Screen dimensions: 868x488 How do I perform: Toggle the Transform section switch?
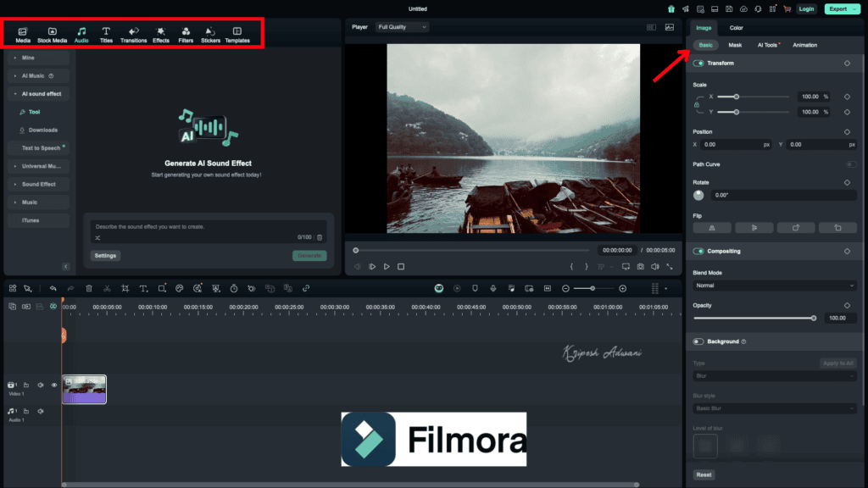click(698, 63)
